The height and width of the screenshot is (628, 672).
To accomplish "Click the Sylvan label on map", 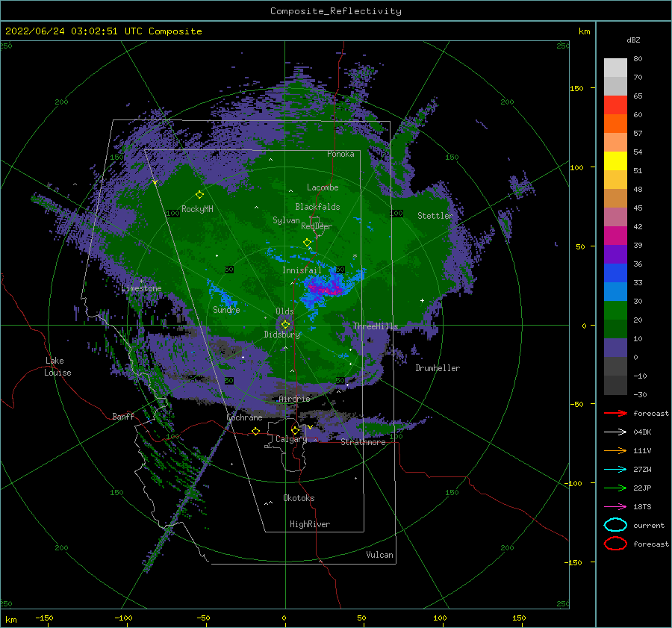I will click(286, 220).
